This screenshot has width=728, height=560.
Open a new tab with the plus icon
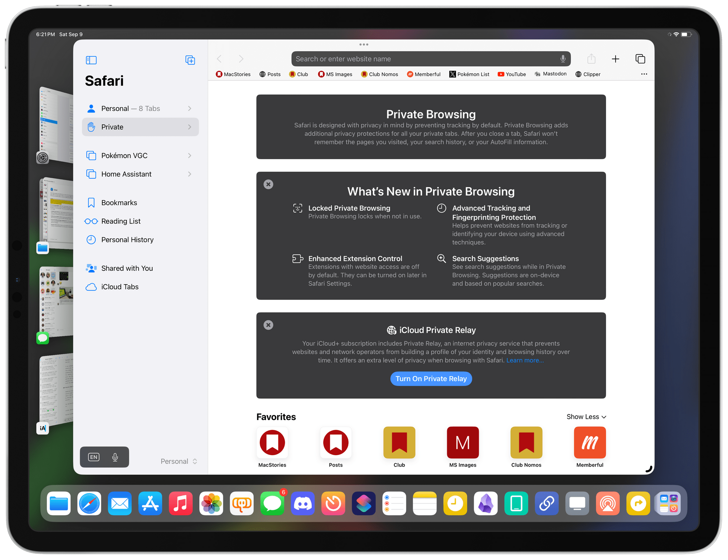[x=615, y=59]
